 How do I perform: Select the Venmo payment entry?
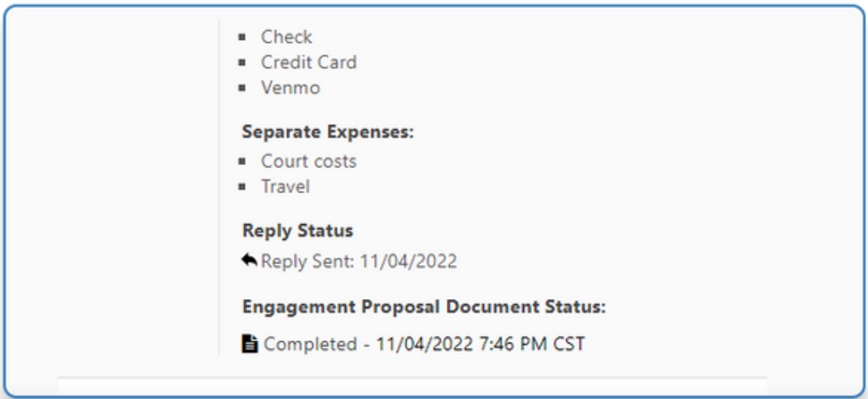[290, 88]
